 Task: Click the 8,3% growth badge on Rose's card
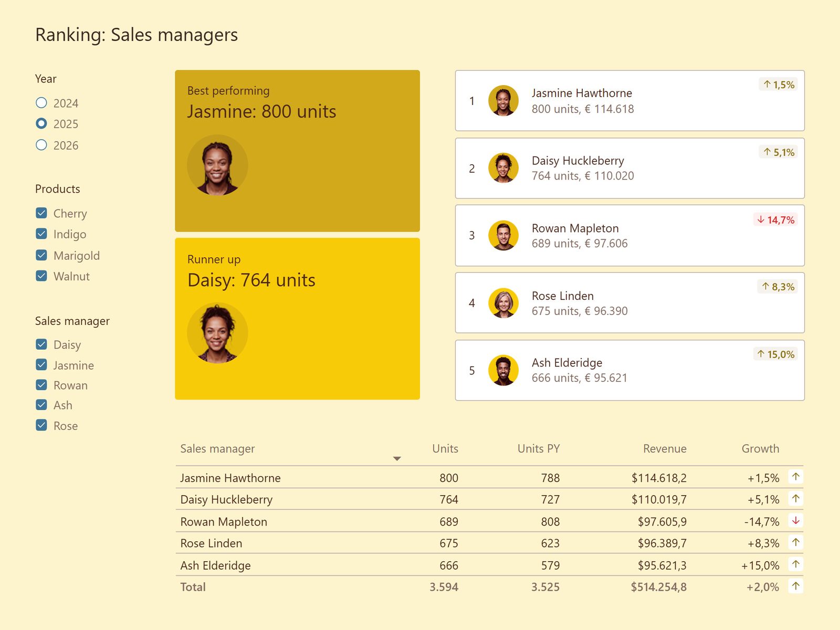point(778,287)
